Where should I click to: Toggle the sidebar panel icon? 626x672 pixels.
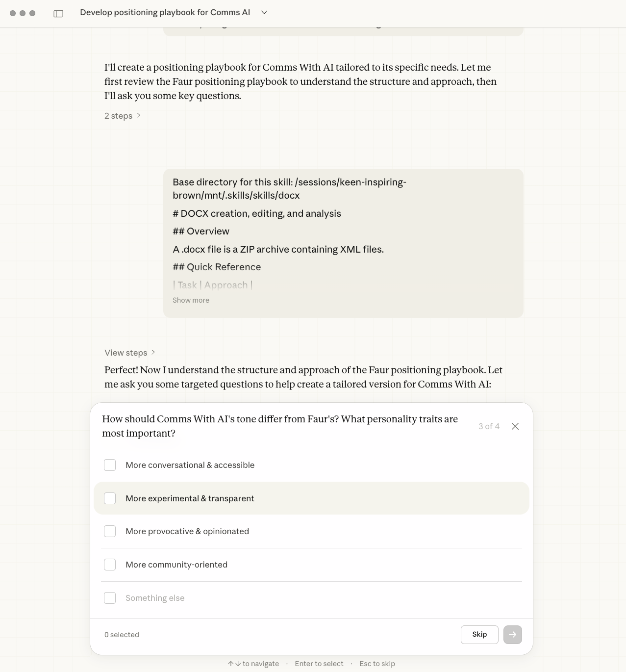tap(58, 13)
